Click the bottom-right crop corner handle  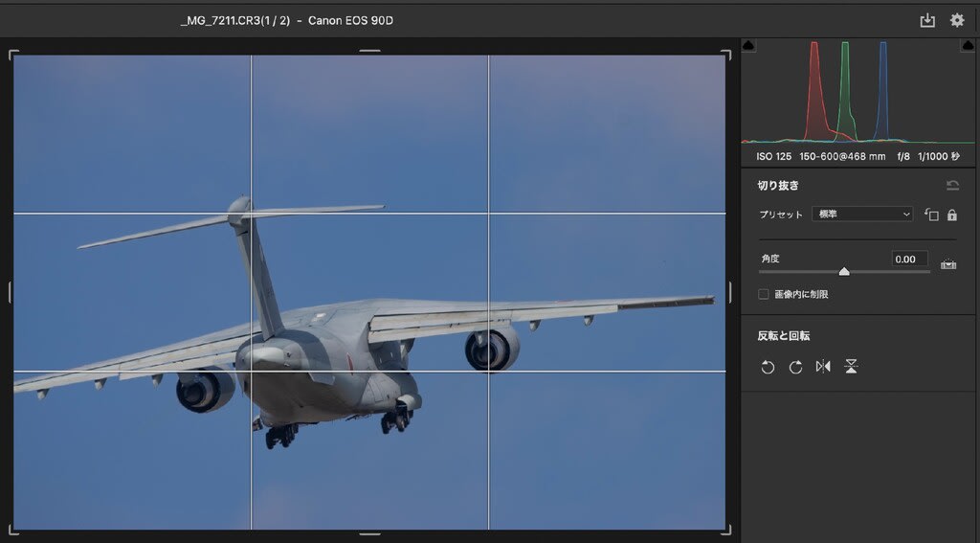click(x=725, y=530)
